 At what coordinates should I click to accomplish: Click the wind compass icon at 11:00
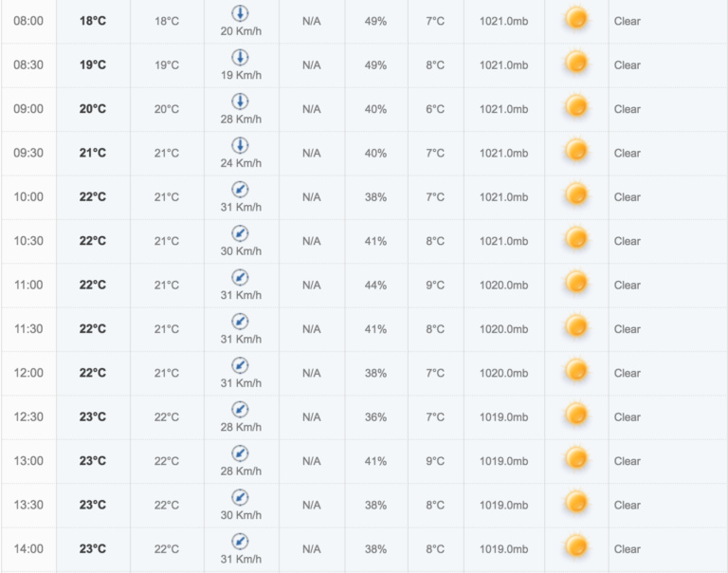coord(240,277)
